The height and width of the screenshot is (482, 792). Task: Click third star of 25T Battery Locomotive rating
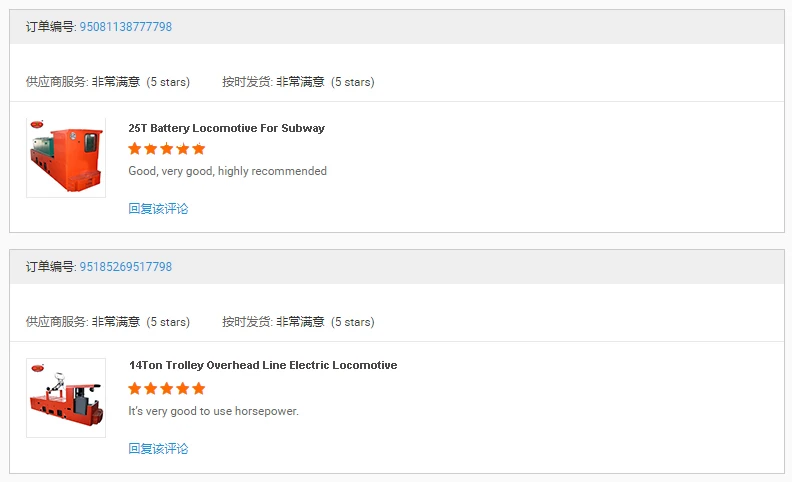point(167,149)
